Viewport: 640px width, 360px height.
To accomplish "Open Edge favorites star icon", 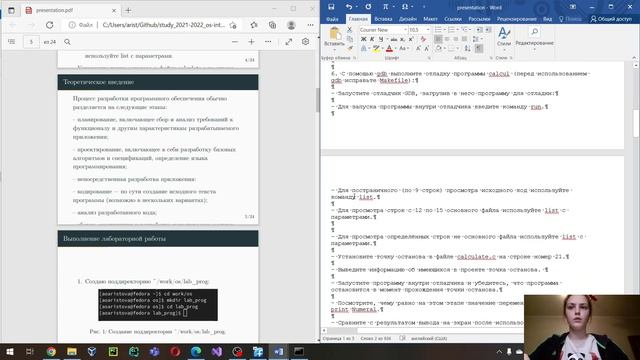I will coord(254,25).
